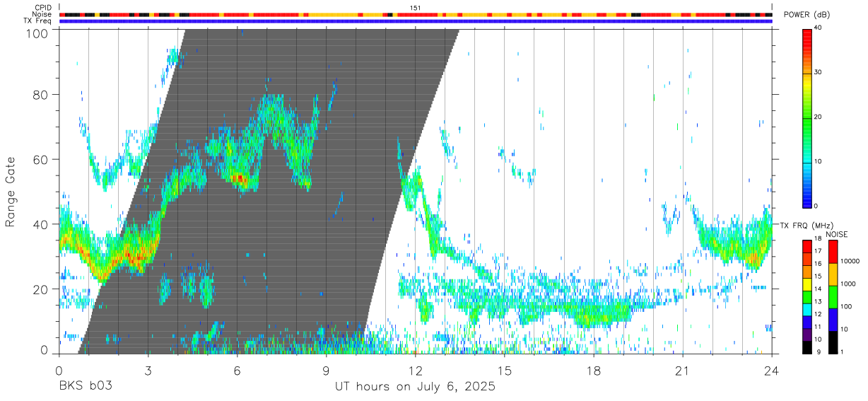Click the 60 tick on Range Gate axis
Image resolution: width=868 pixels, height=401 pixels.
41,159
